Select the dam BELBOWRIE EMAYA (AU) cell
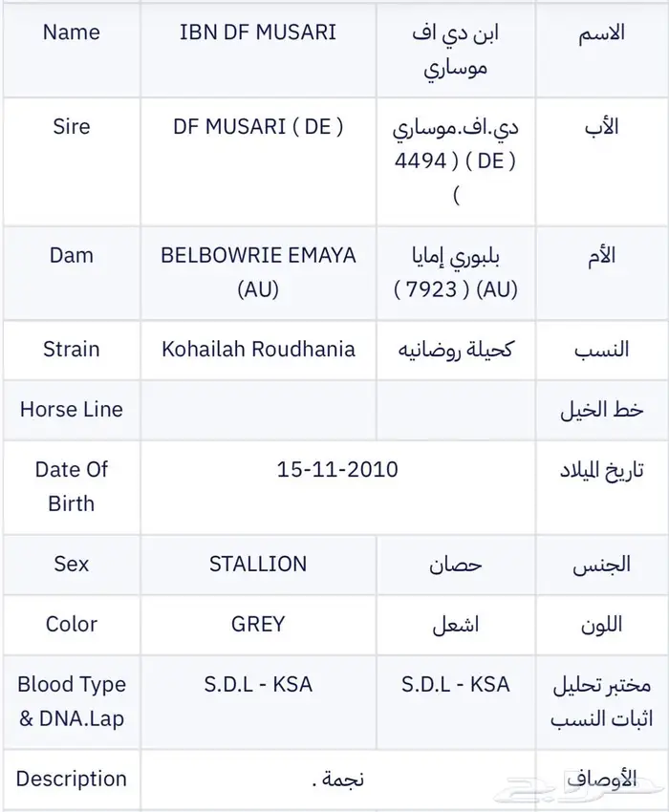Viewport: 669px width, 812px height. click(258, 272)
